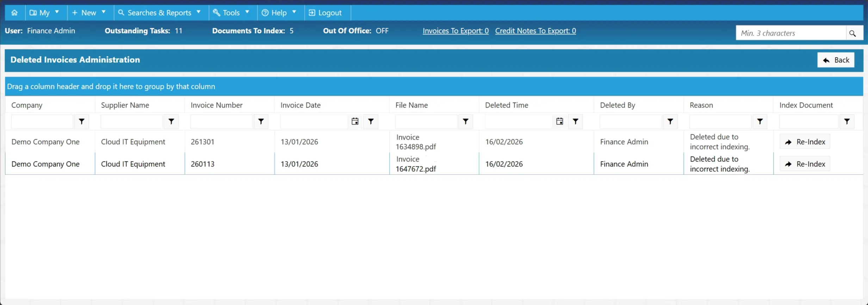Screen dimensions: 868x305
Task: Click Cloud IT Equipment in the 261301 row
Action: [133, 142]
